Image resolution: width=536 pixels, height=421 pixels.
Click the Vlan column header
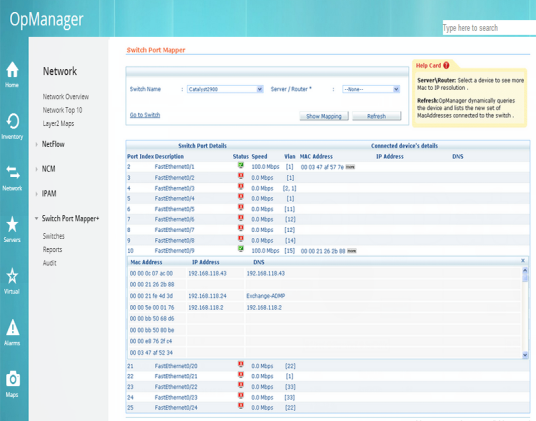point(290,157)
